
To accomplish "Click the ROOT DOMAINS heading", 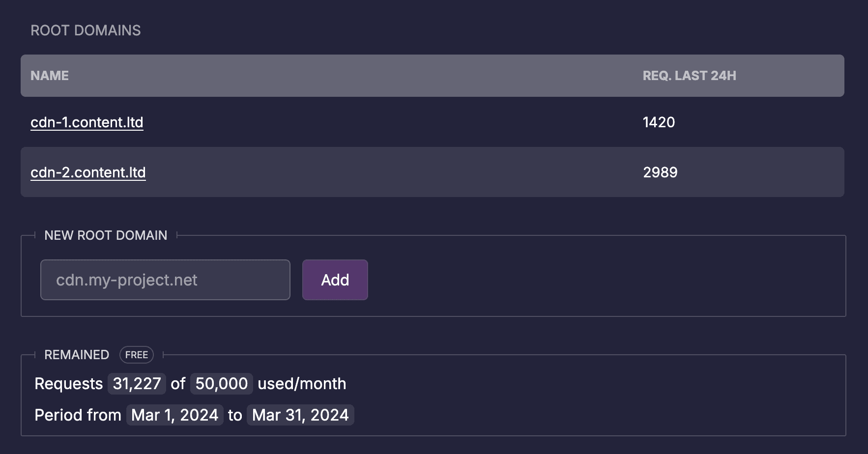I will pos(86,30).
